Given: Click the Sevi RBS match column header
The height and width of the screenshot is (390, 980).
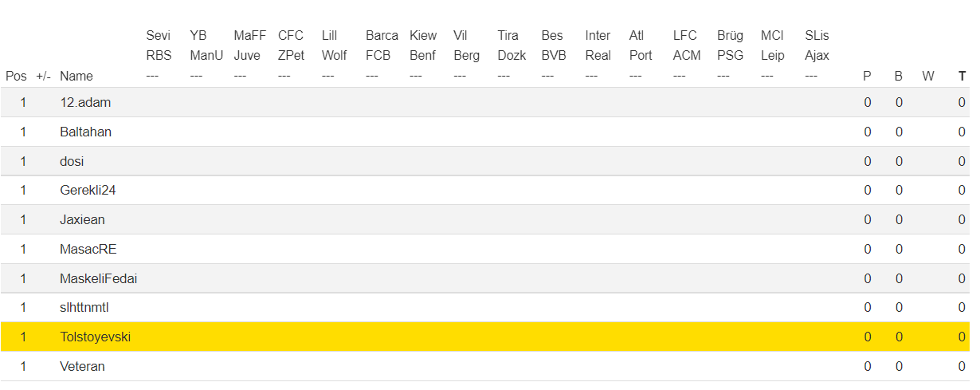Looking at the screenshot, I should [x=159, y=45].
